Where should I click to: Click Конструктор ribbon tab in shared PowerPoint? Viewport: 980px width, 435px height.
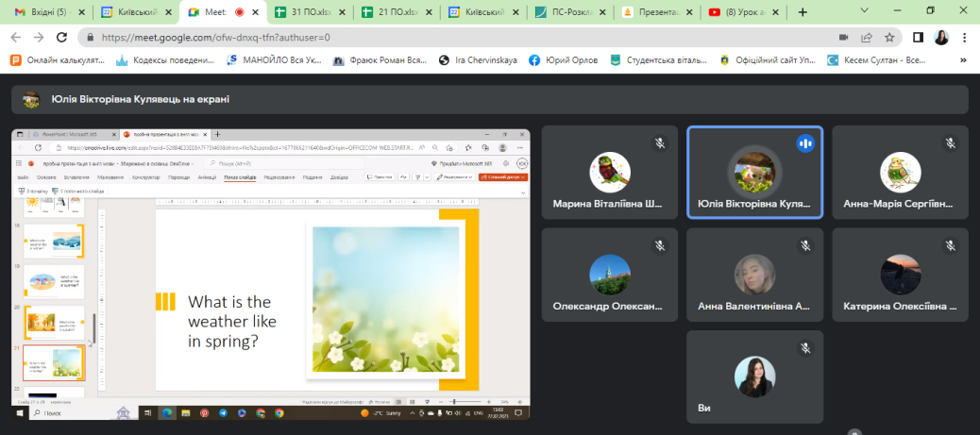tap(145, 177)
